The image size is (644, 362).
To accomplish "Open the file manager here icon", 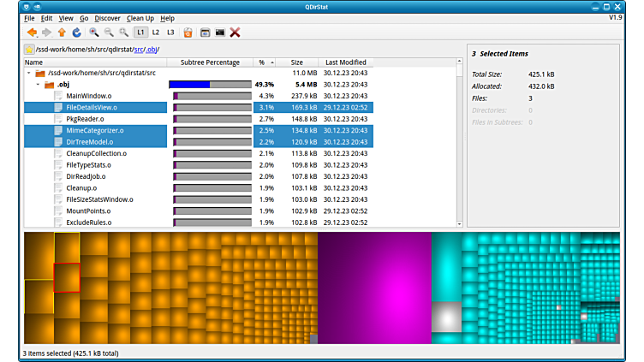I will coord(205,33).
